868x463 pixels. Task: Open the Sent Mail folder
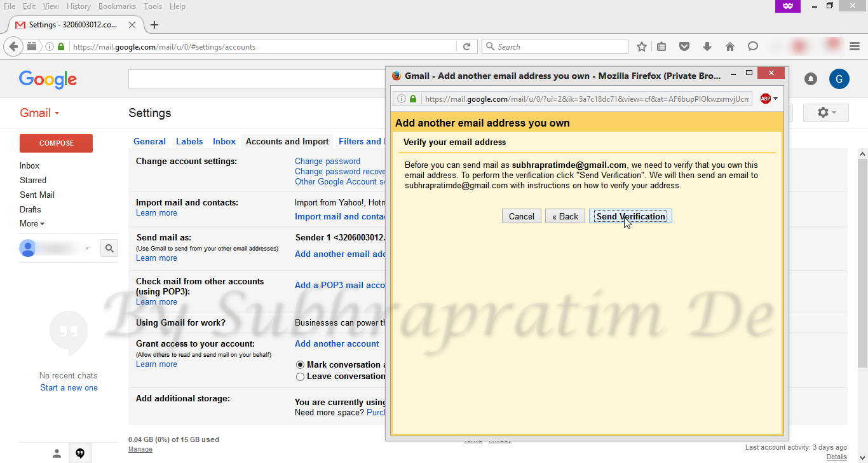point(37,195)
